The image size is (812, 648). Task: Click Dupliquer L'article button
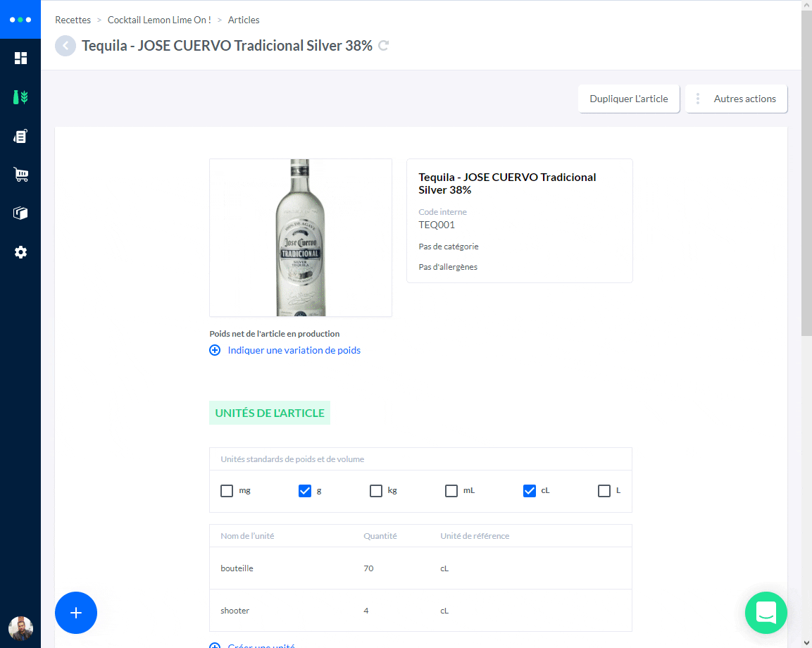tap(628, 99)
